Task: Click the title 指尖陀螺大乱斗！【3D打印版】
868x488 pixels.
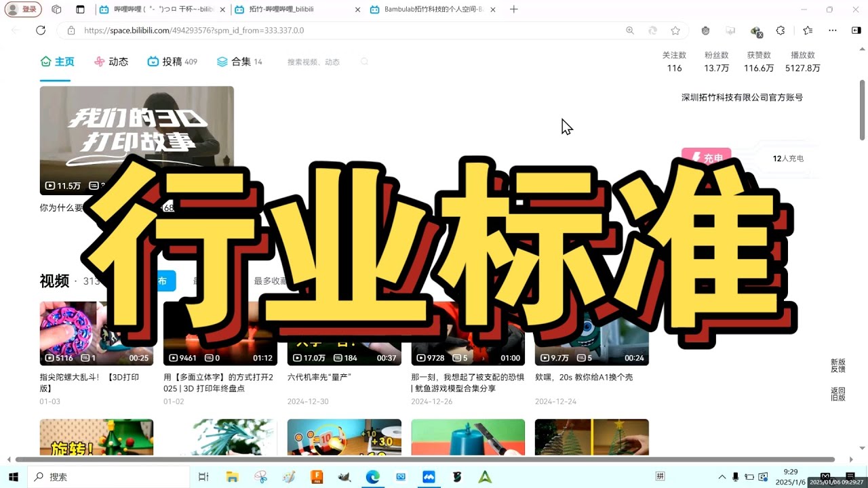Action: click(90, 383)
